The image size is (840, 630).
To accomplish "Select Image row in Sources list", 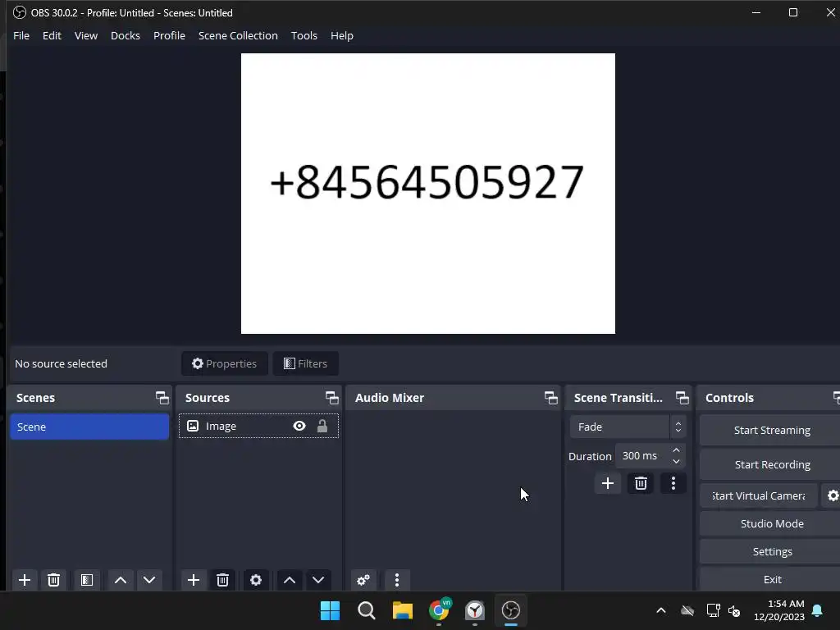I will click(x=258, y=426).
